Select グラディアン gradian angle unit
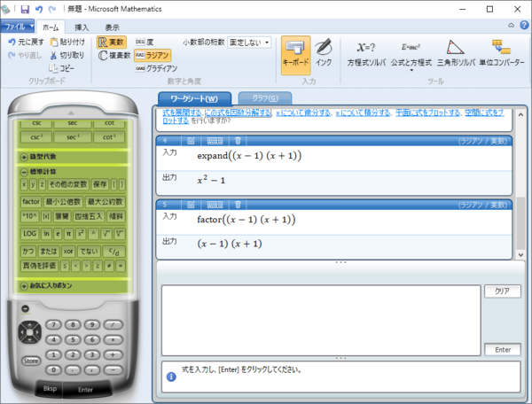 156,68
